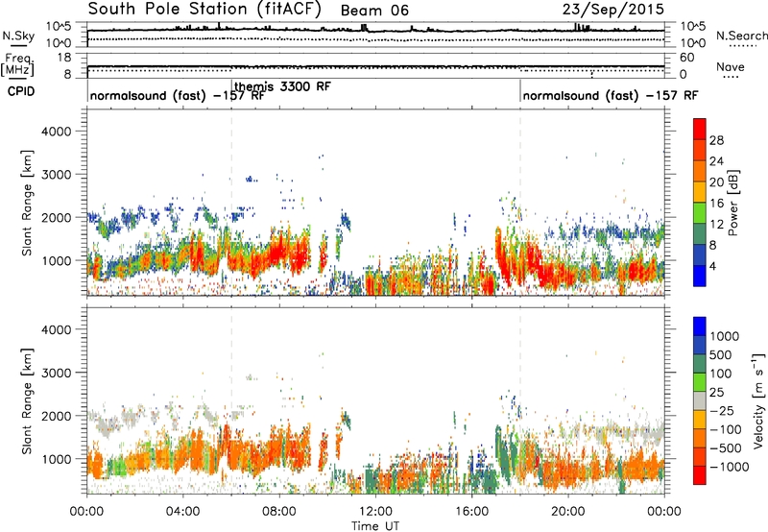Click the '3000' tick of the velocity panel

click(x=56, y=373)
